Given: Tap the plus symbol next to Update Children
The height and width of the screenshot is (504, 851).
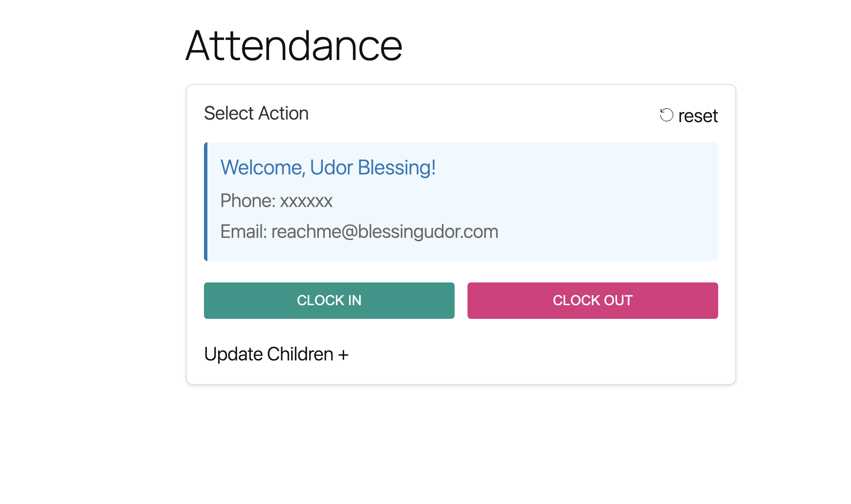Looking at the screenshot, I should [x=343, y=354].
